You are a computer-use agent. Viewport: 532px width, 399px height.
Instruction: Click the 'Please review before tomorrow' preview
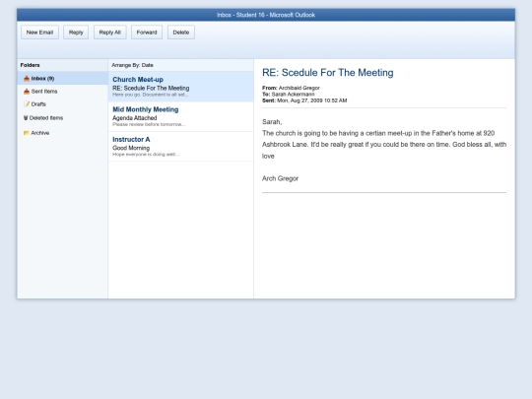pyautogui.click(x=149, y=124)
